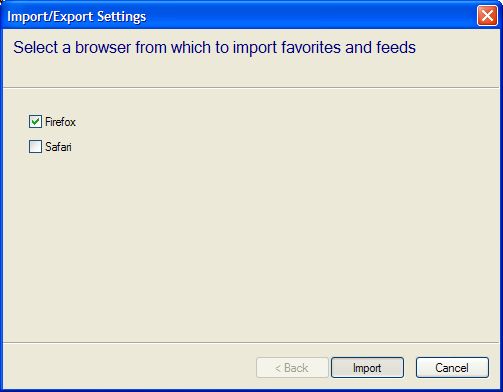Close the Import/Export Settings window
The image size is (503, 392).
[x=487, y=15]
